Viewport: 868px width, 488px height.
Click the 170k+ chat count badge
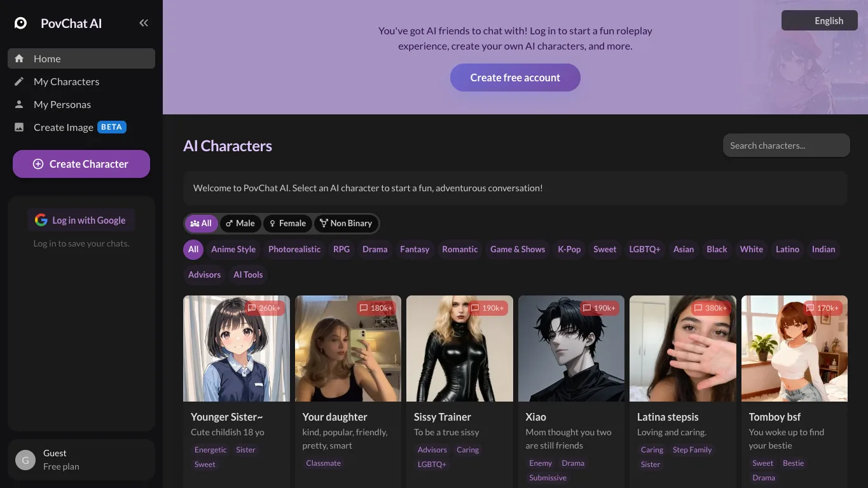pos(822,308)
